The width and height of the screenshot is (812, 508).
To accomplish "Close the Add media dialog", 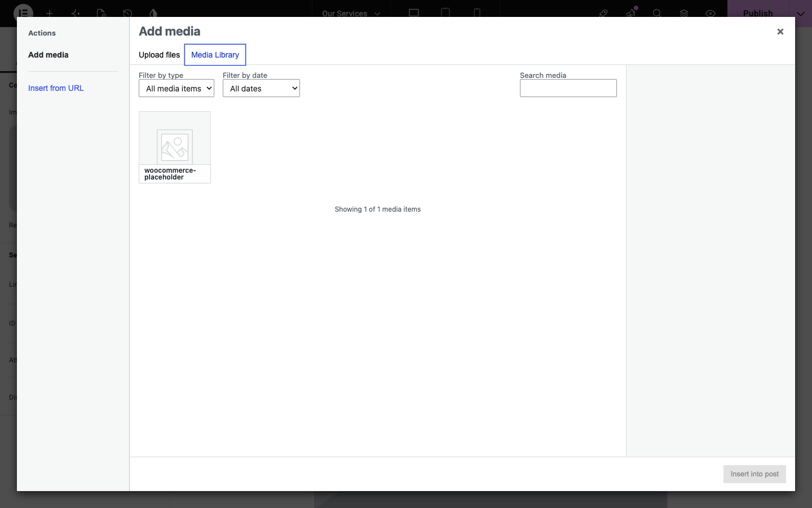I will tap(780, 32).
